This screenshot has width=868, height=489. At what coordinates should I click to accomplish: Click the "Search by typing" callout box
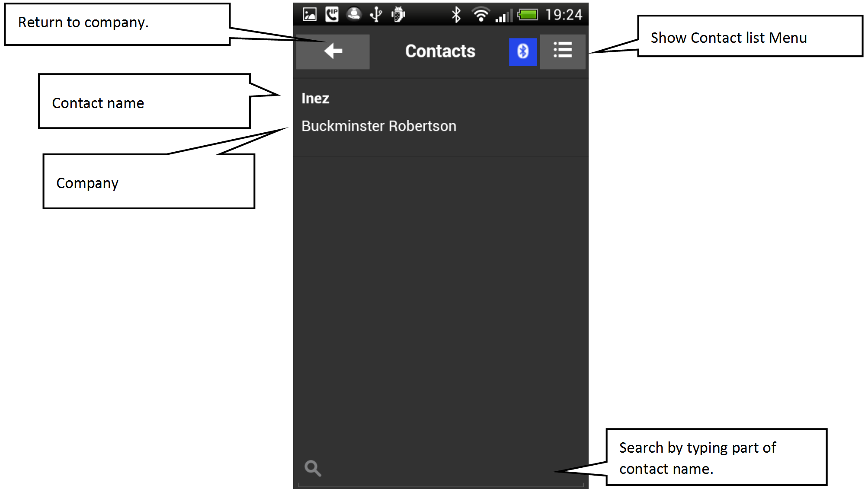[716, 457]
